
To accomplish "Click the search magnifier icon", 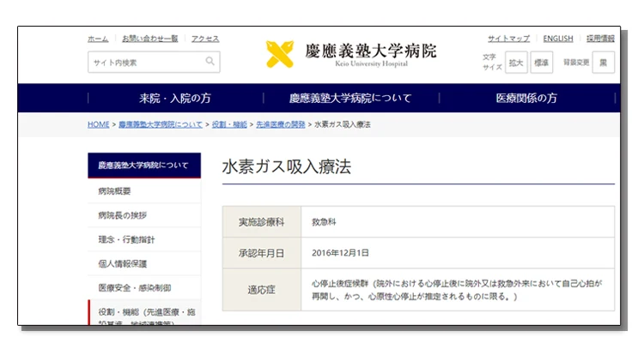I will coord(210,62).
